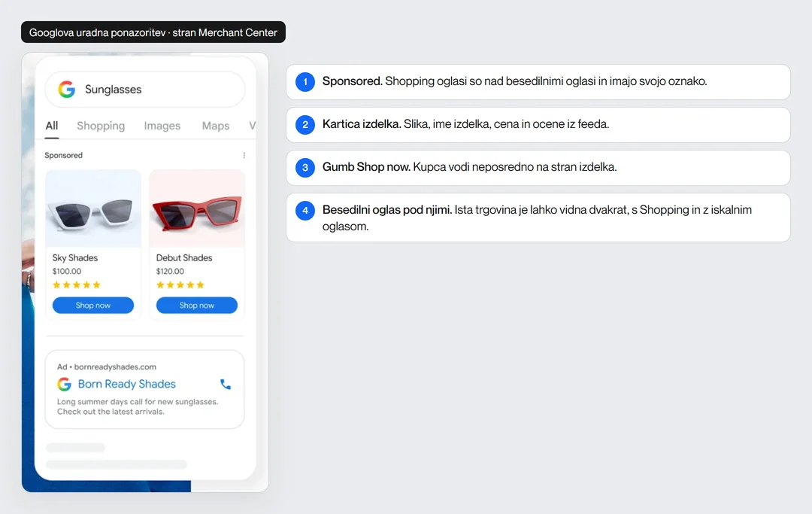Image resolution: width=812 pixels, height=514 pixels.
Task: Click Shop now under Sky Shades
Action: tap(93, 306)
